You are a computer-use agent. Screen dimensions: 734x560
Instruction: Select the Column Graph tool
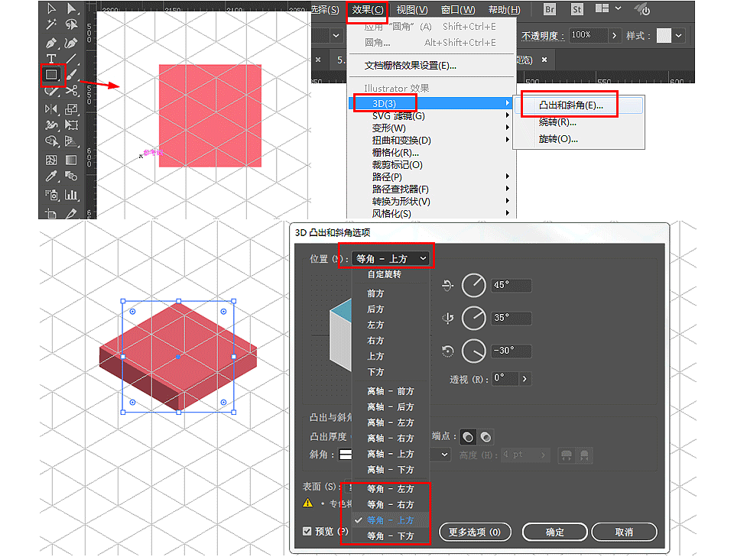(x=71, y=195)
